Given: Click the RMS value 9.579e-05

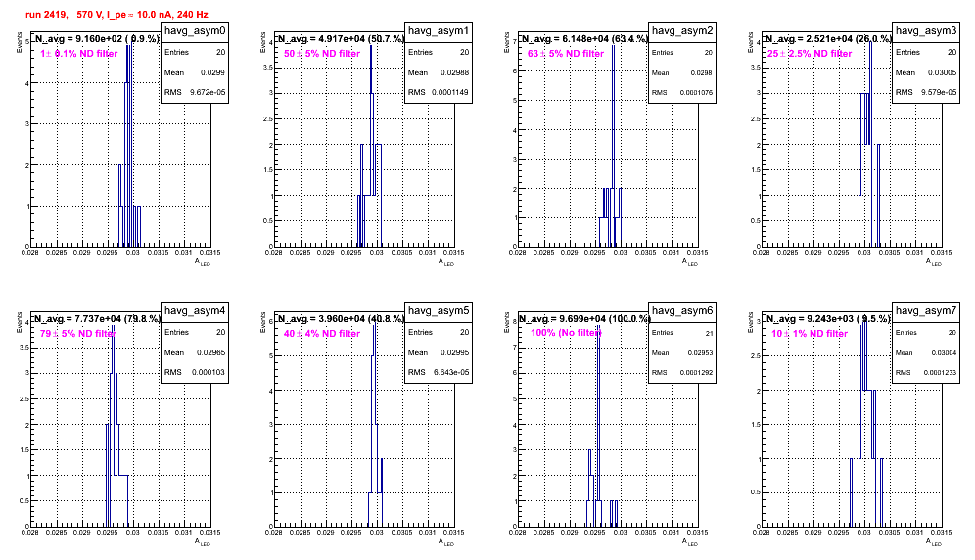Looking at the screenshot, I should (939, 92).
